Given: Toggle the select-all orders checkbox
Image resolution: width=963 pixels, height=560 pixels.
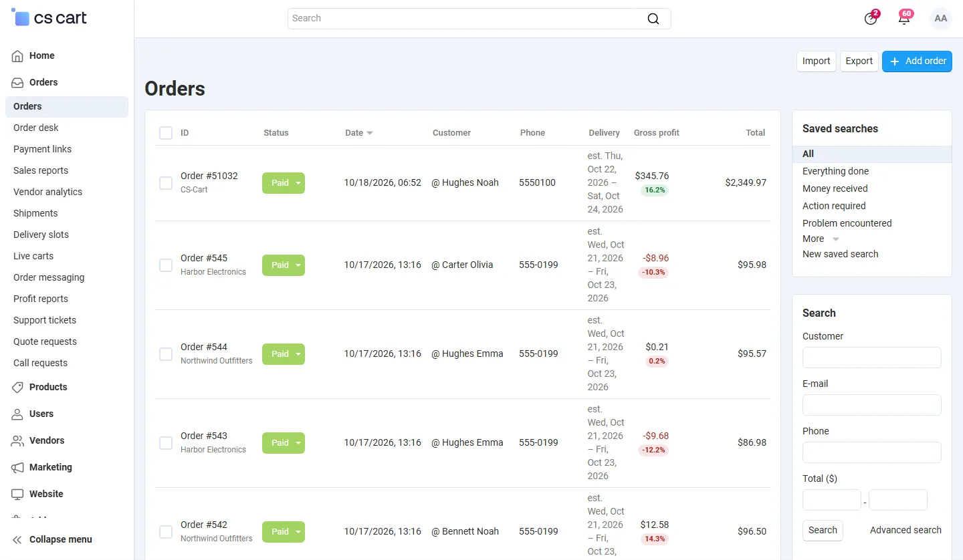Looking at the screenshot, I should 166,133.
